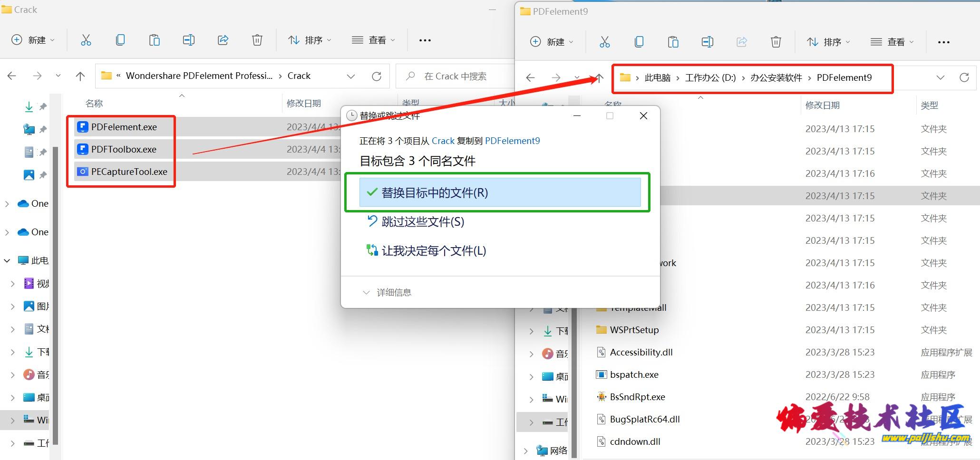The image size is (980, 460).
Task: Click Cut icon in Crack window toolbar
Action: pyautogui.click(x=86, y=40)
